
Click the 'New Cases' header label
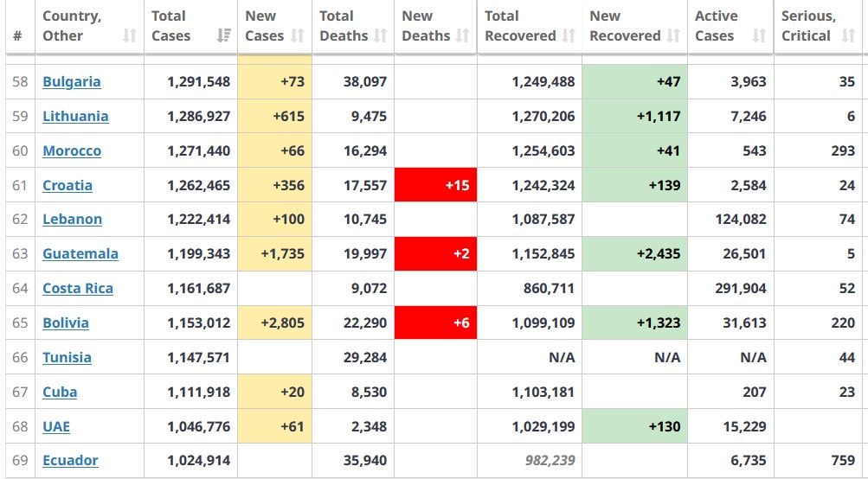[x=265, y=26]
